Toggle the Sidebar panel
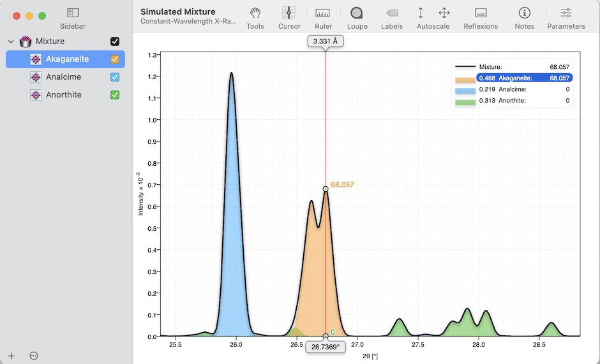The width and height of the screenshot is (600, 364). [73, 13]
